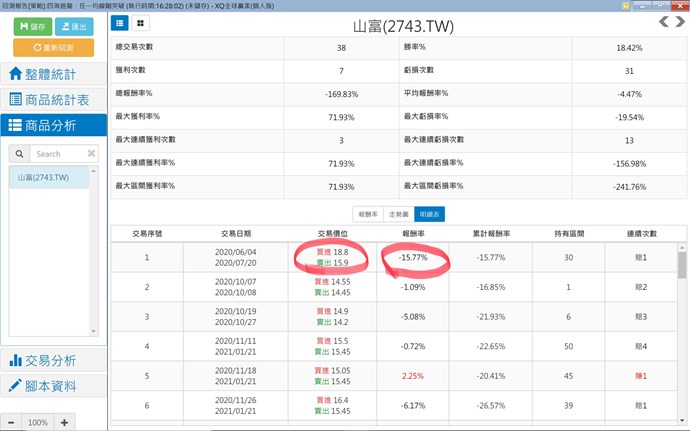Open 交易分析 trade analysis section
Image resolution: width=690 pixels, height=431 pixels.
(53, 361)
